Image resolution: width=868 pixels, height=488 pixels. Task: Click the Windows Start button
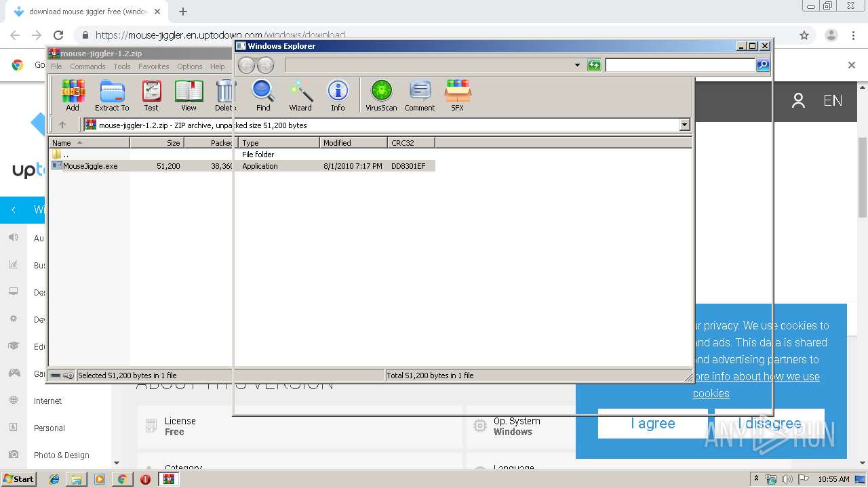point(18,479)
